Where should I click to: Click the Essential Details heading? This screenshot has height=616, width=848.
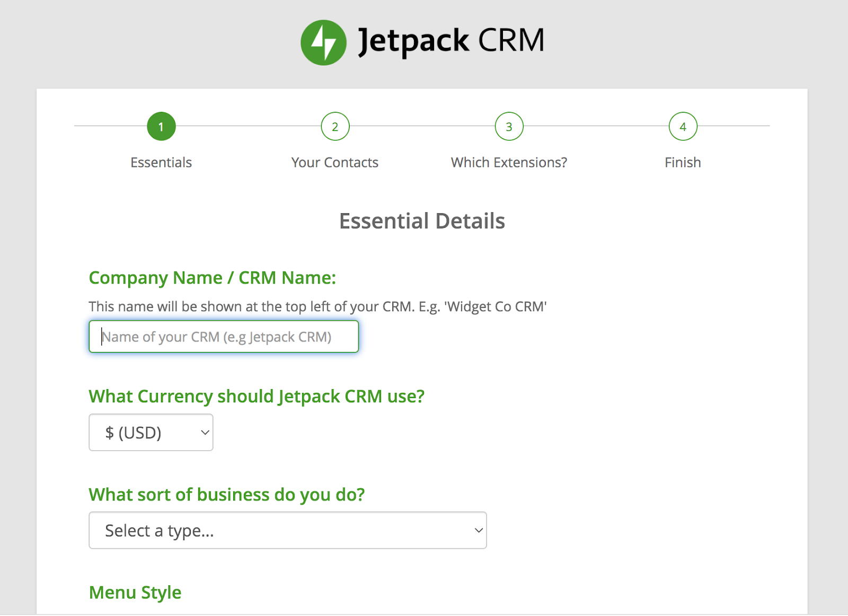tap(422, 221)
